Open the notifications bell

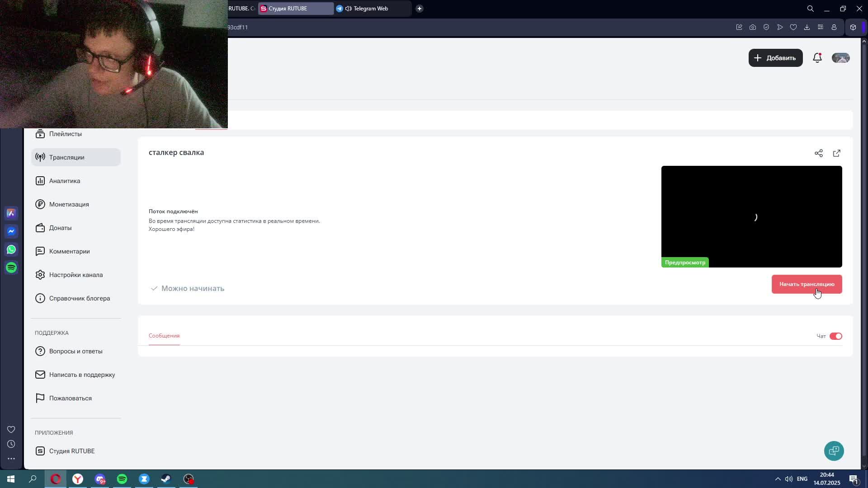pos(817,58)
